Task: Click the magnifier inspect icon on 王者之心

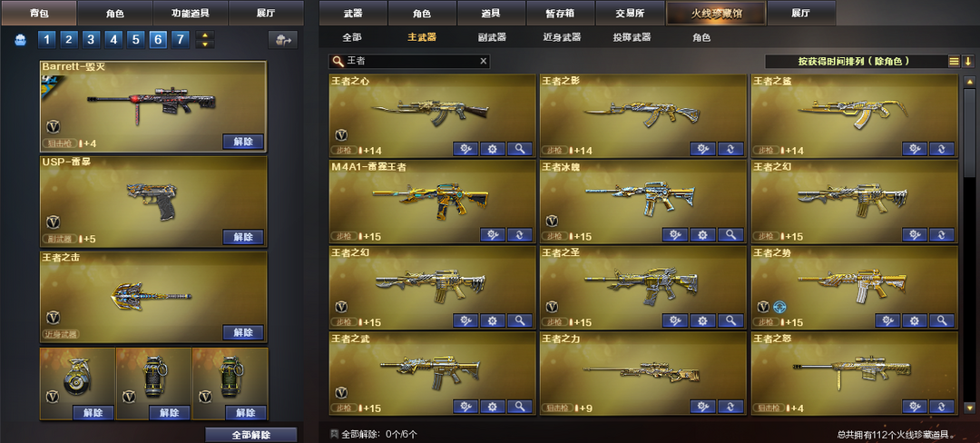Action: [x=519, y=149]
